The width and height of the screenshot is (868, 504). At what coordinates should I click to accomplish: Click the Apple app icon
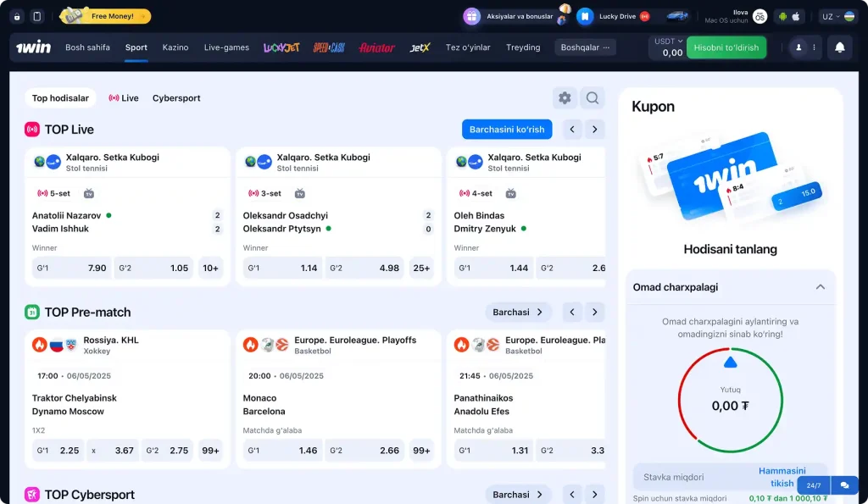click(796, 17)
